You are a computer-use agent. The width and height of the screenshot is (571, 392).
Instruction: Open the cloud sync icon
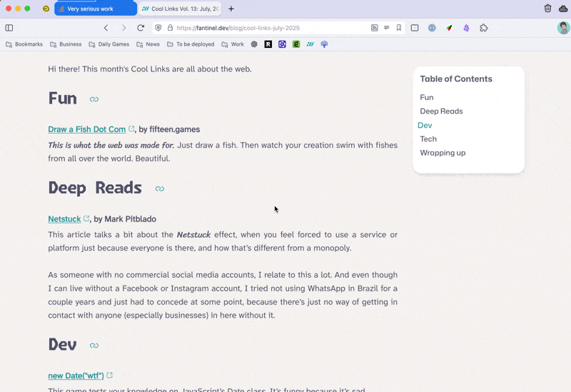(x=563, y=9)
